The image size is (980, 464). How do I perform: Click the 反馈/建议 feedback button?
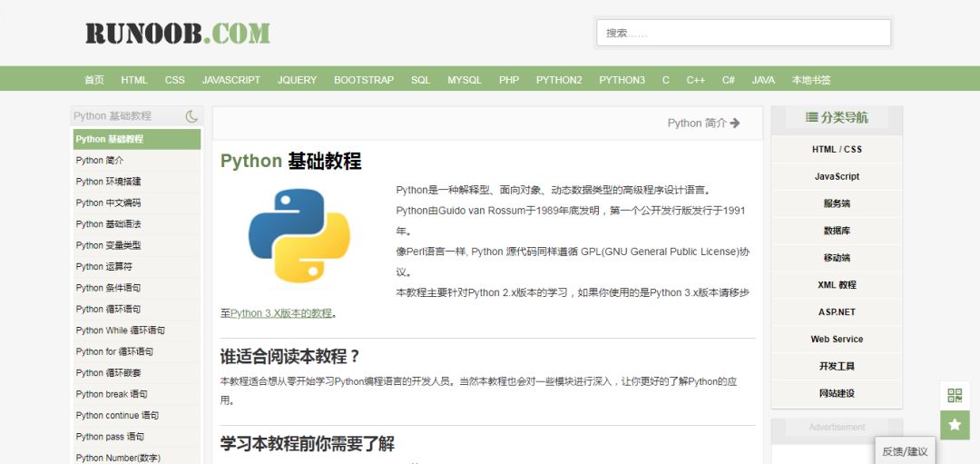pos(905,451)
